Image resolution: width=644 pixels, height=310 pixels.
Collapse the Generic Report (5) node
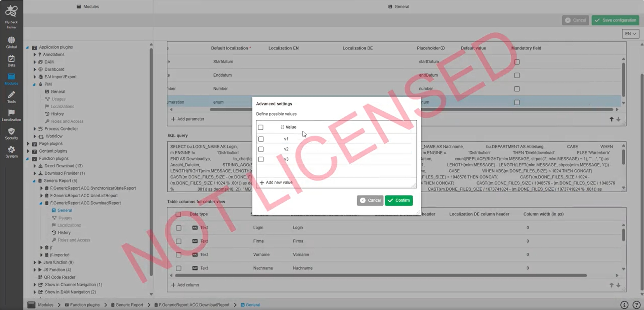(x=34, y=181)
